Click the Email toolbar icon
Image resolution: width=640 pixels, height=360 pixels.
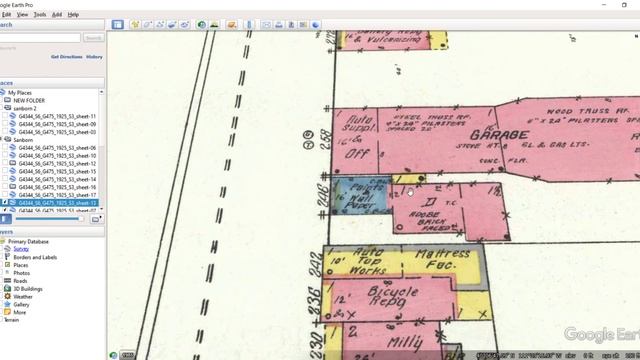pyautogui.click(x=266, y=24)
